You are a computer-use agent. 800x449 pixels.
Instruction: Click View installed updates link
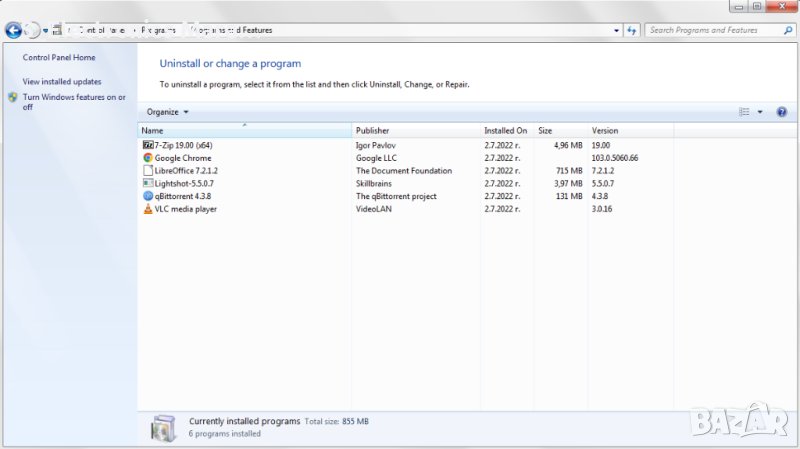click(x=62, y=81)
